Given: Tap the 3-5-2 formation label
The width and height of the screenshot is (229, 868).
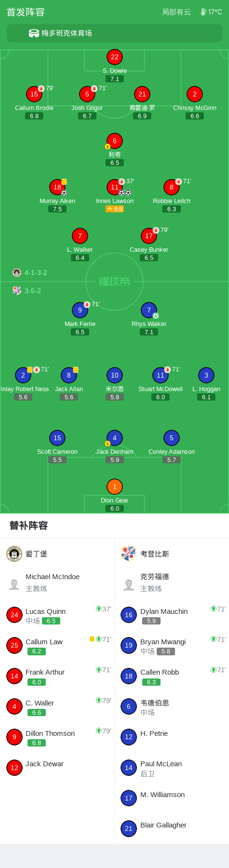Looking at the screenshot, I should tap(33, 291).
